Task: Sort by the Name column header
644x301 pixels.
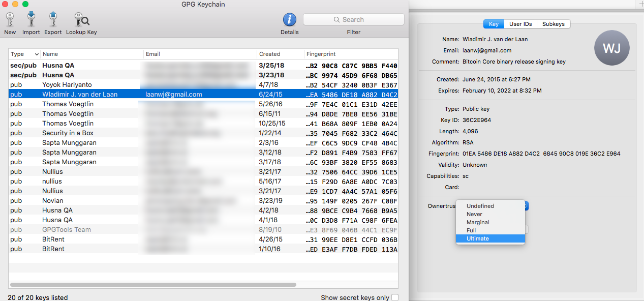Action: pyautogui.click(x=92, y=54)
